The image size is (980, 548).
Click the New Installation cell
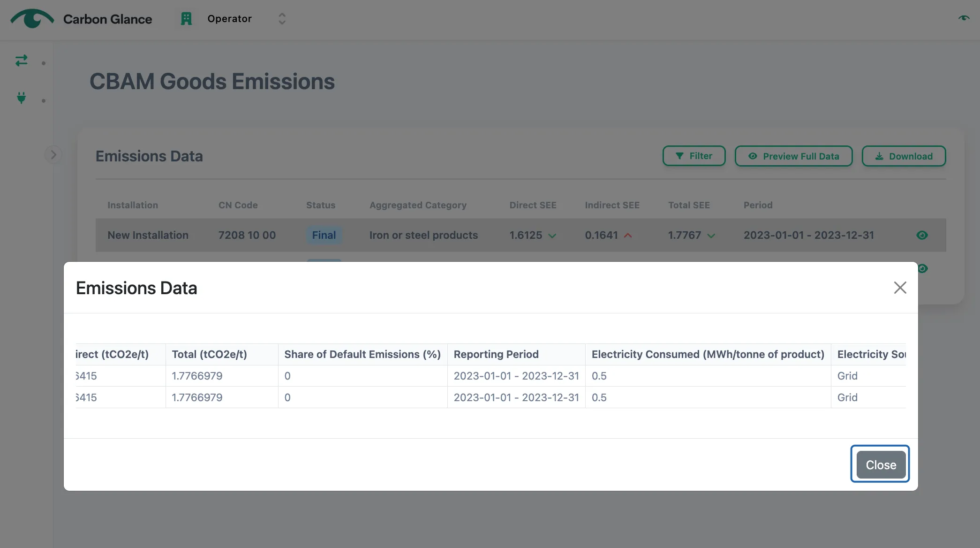(x=148, y=235)
